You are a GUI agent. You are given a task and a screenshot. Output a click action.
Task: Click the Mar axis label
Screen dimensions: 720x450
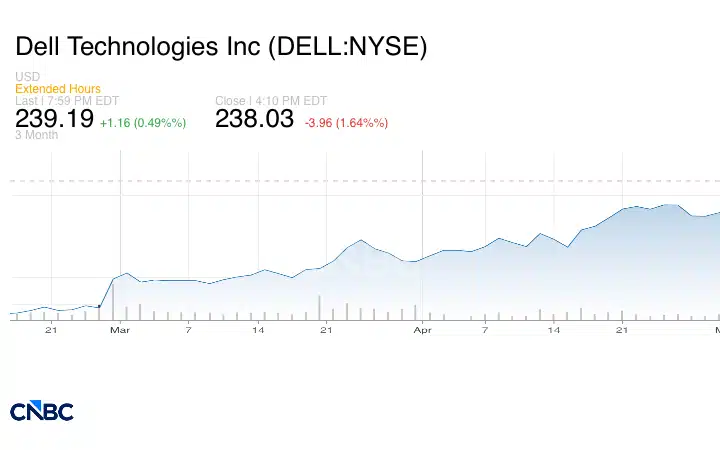(x=120, y=330)
